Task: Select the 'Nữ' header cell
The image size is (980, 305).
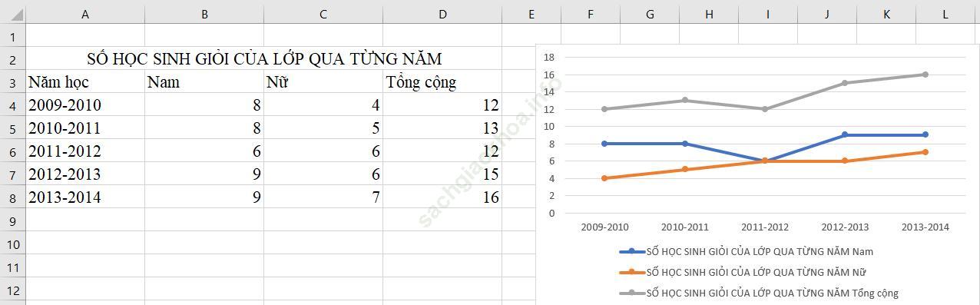Action: pos(323,81)
